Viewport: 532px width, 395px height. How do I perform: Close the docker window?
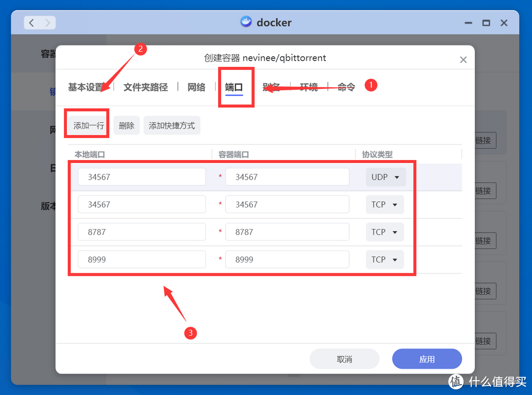[x=504, y=23]
